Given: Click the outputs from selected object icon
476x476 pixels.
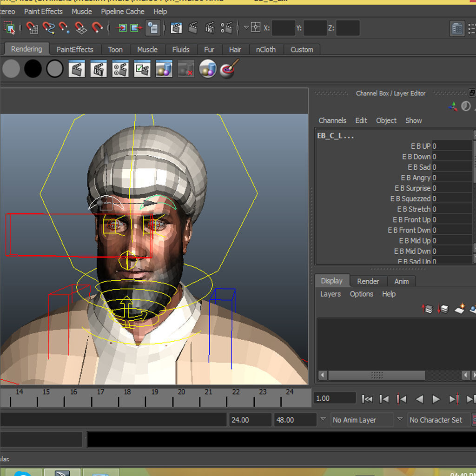Looking at the screenshot, I should coord(136,28).
